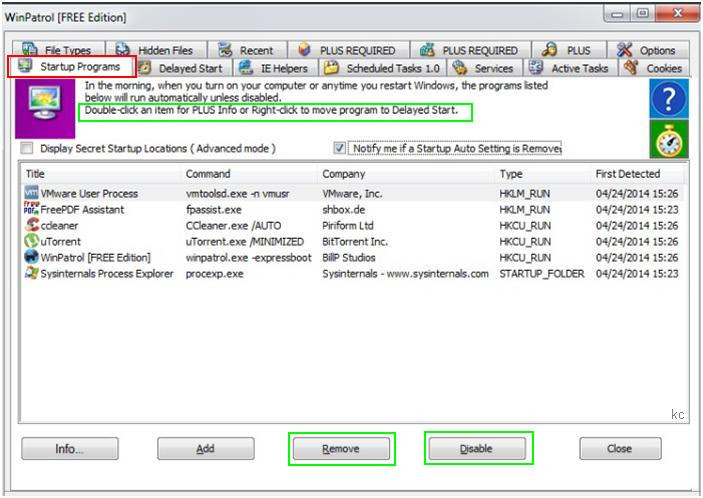Viewport: 703px width, 498px height.
Task: Select the 'FreePDF Assistant' title text
Action: [x=82, y=209]
